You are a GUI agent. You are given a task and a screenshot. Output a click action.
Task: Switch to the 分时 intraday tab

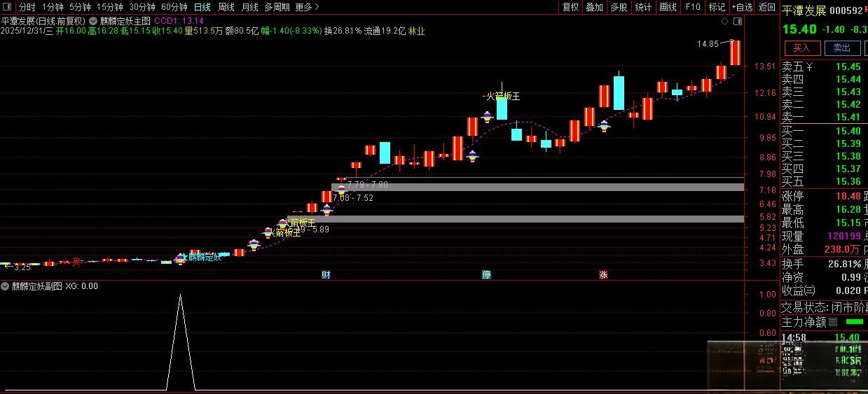pyautogui.click(x=27, y=7)
